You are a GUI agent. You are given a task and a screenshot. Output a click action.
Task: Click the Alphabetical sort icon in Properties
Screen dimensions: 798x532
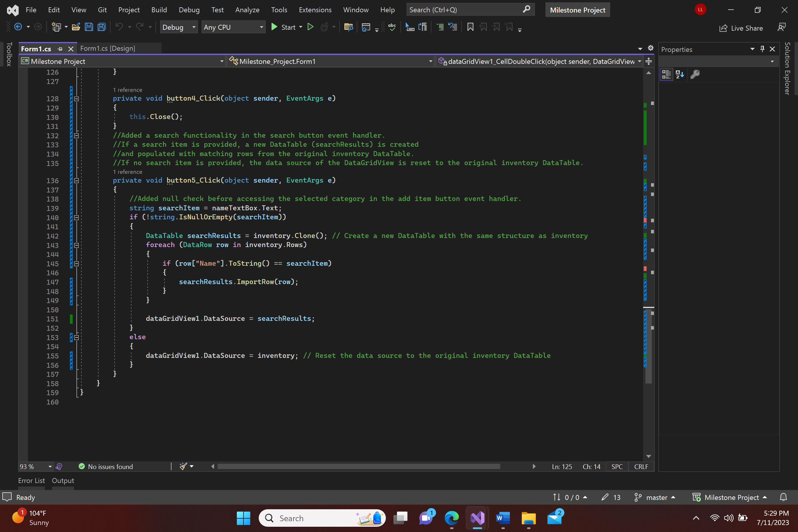tap(680, 74)
